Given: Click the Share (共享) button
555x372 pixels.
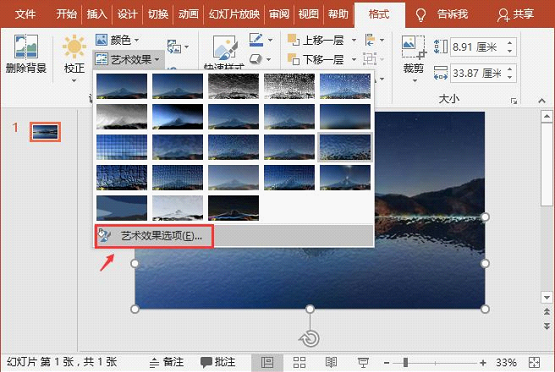Looking at the screenshot, I should 515,14.
